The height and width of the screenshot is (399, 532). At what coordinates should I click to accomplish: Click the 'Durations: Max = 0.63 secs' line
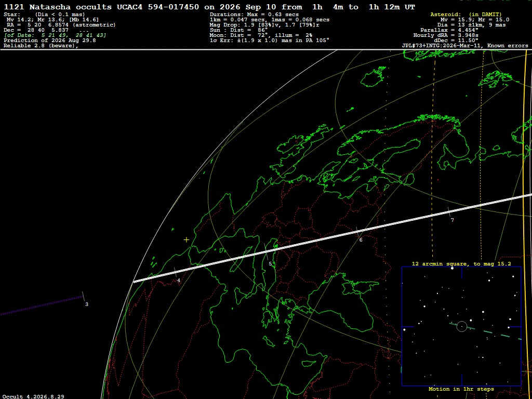[254, 15]
